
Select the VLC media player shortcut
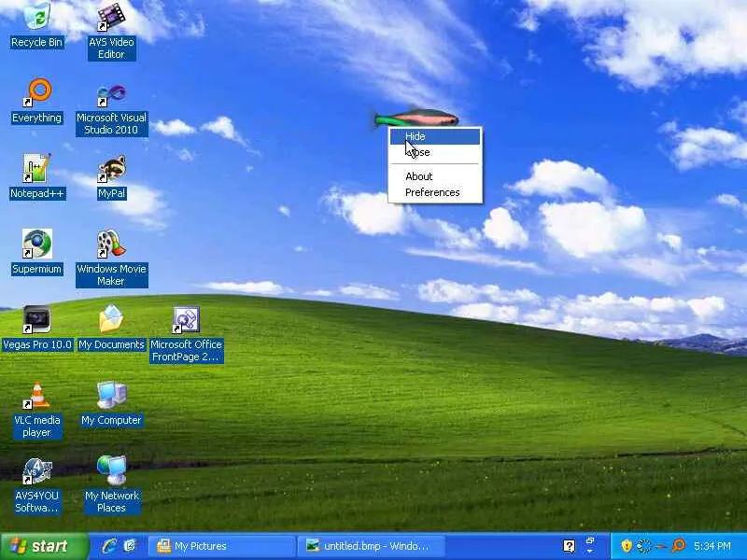pyautogui.click(x=36, y=411)
